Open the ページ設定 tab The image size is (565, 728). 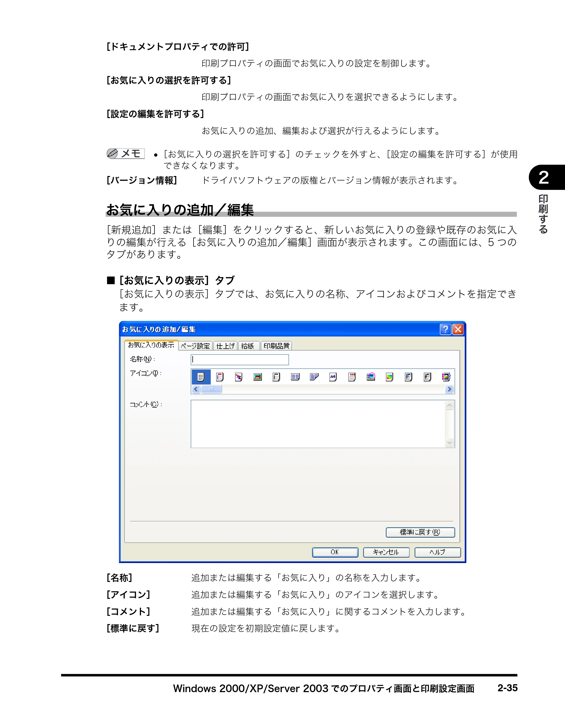195,346
